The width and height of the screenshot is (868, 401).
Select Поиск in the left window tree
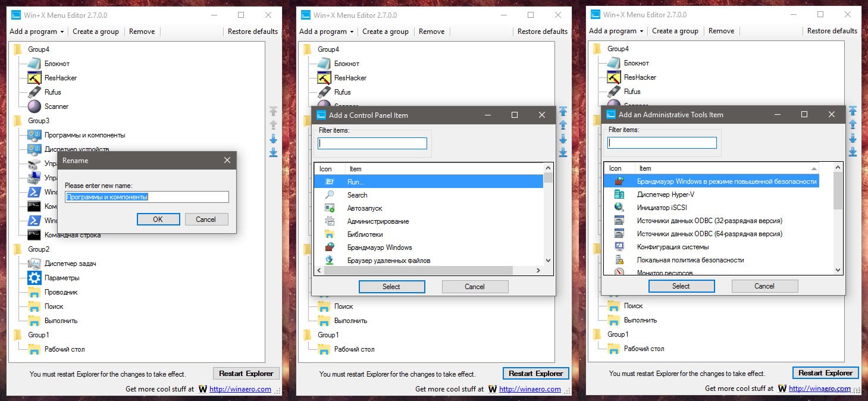click(x=54, y=306)
